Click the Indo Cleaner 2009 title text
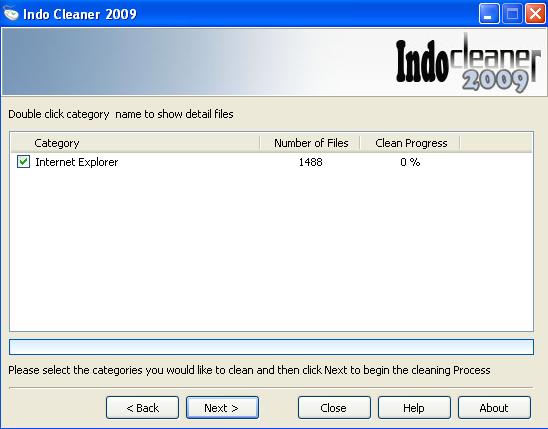Image resolution: width=548 pixels, height=429 pixels. (80, 14)
